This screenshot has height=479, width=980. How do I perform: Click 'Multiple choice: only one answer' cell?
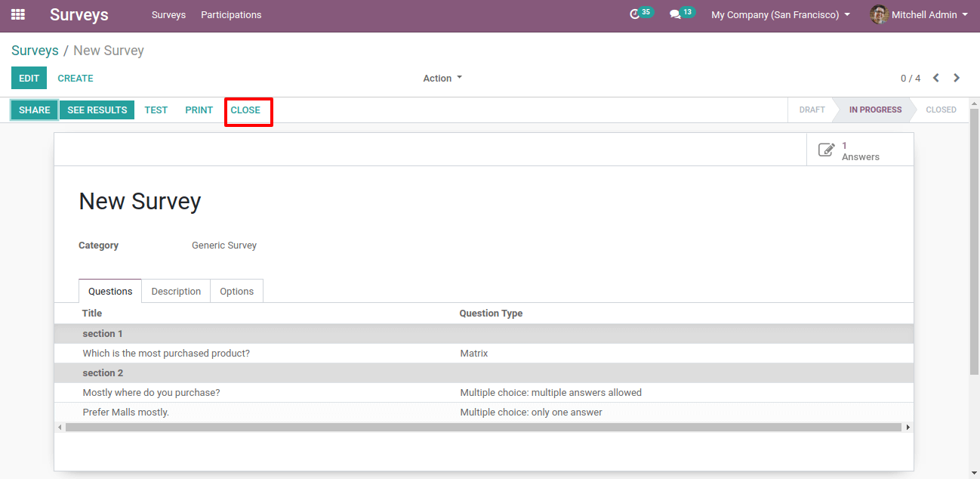(x=532, y=413)
